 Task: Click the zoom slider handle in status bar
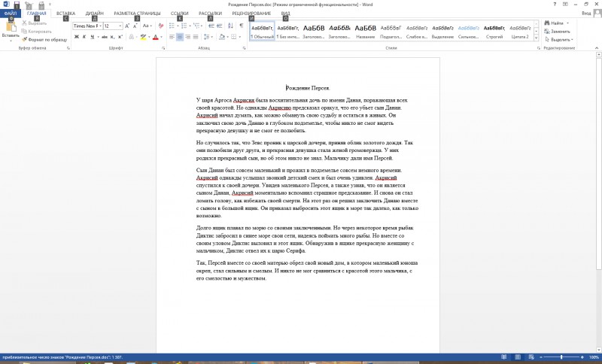click(x=561, y=357)
